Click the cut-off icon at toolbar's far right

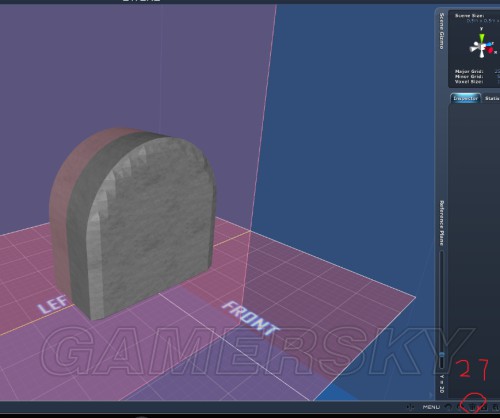(496, 407)
